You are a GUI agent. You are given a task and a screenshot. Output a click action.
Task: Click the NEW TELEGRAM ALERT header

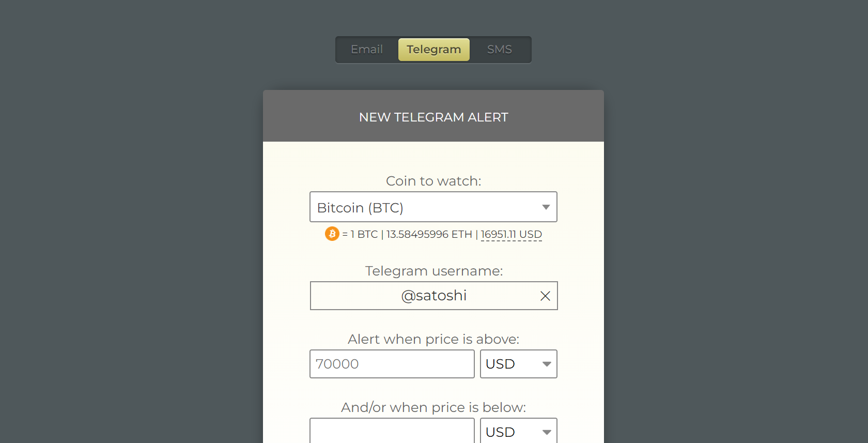click(433, 117)
